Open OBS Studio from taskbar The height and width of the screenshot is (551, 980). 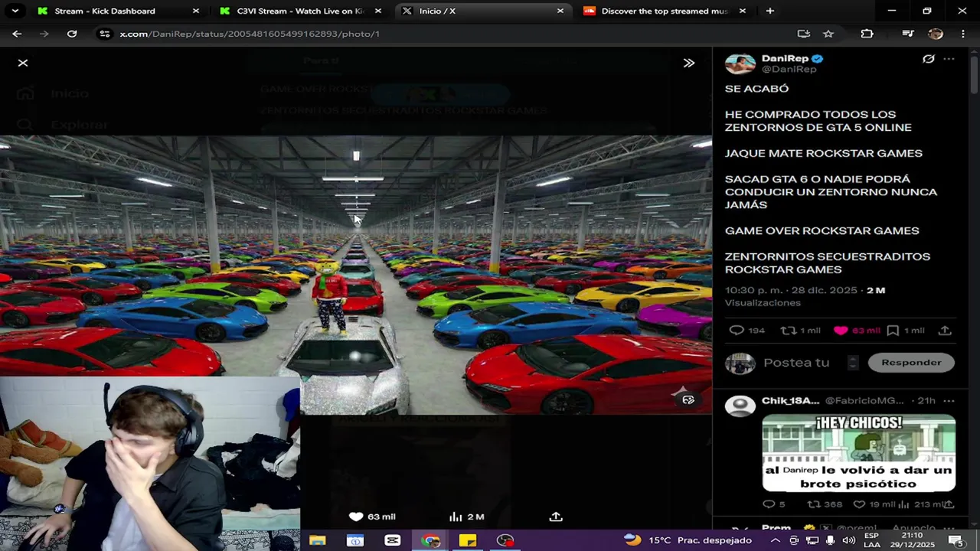pos(505,540)
